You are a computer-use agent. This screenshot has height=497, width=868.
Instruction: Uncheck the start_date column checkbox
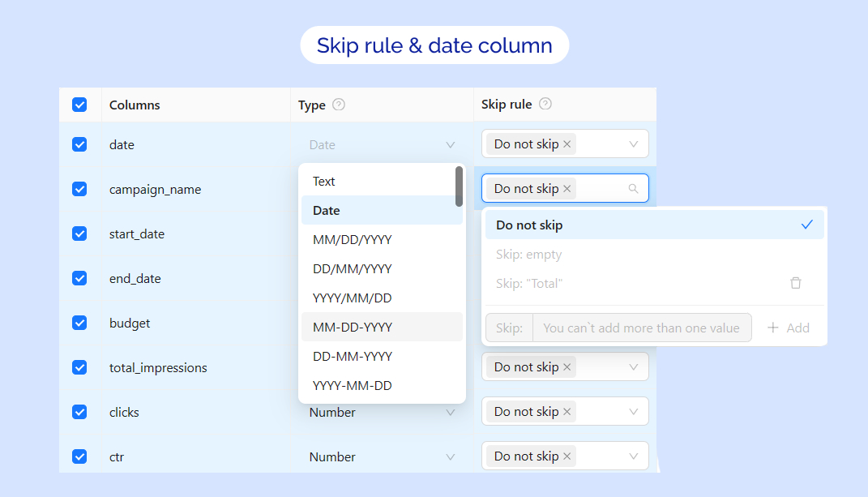pos(79,234)
